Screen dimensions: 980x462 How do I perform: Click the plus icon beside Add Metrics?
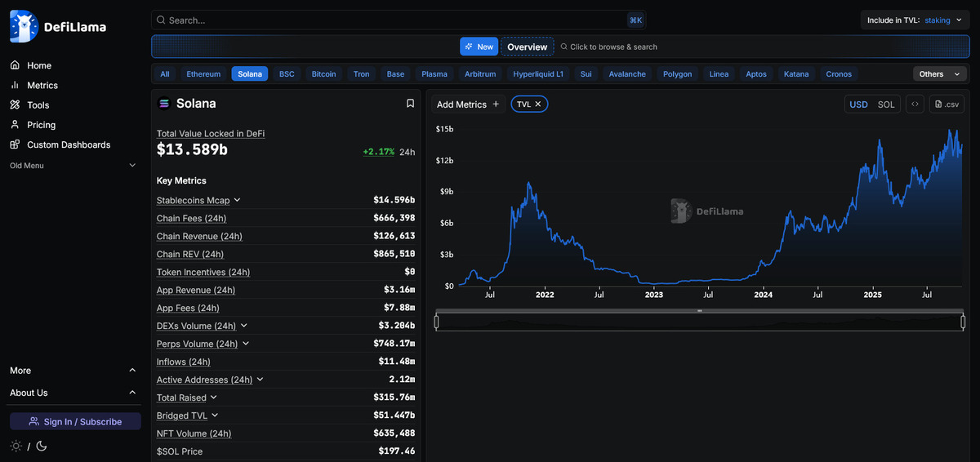pyautogui.click(x=496, y=104)
